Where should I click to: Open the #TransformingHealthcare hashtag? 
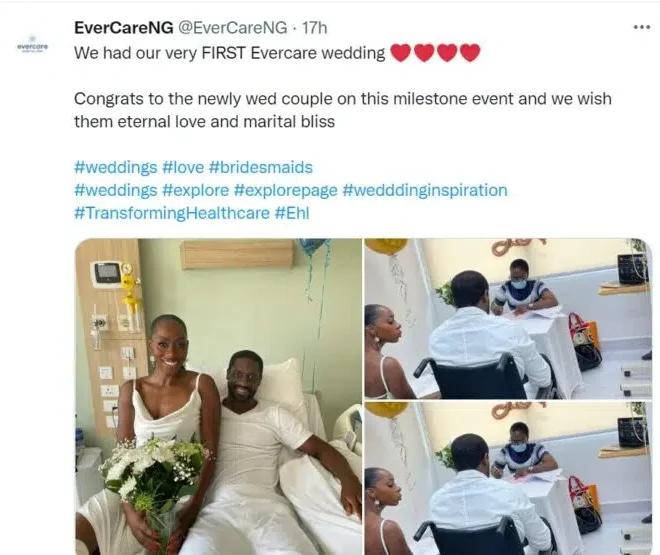[172, 213]
